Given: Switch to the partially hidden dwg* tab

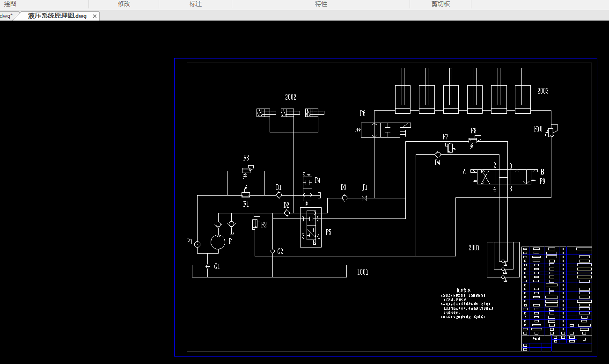Looking at the screenshot, I should pyautogui.click(x=6, y=16).
